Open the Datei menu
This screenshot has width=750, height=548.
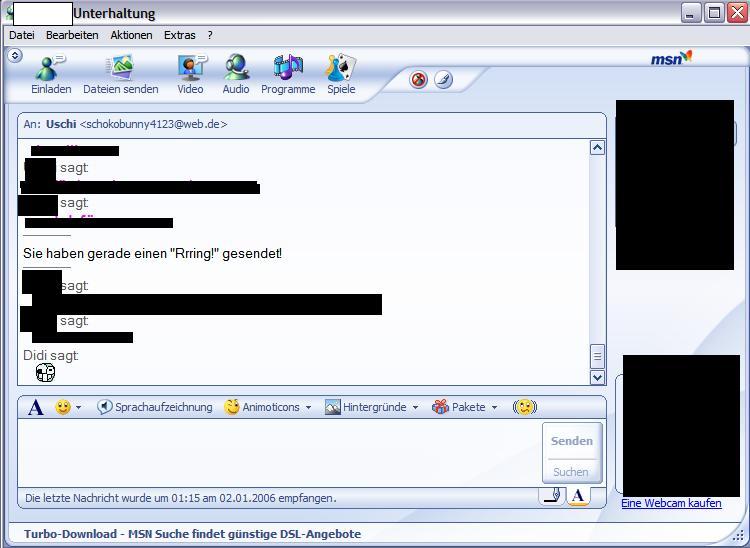(22, 35)
